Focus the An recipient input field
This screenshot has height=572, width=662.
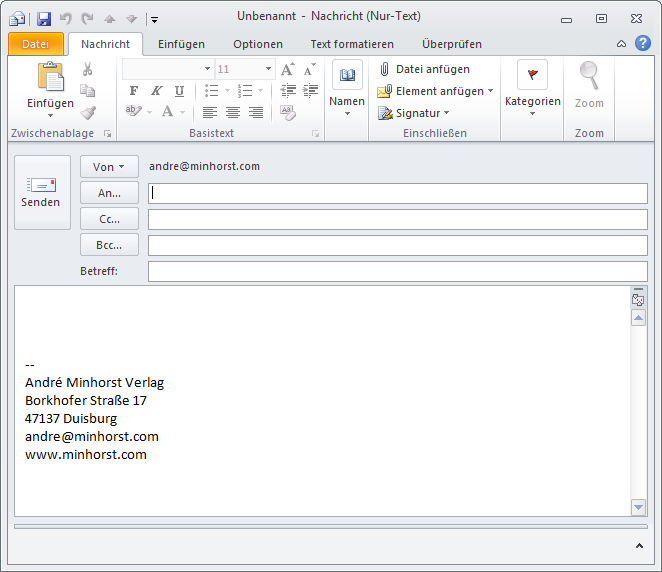(398, 193)
